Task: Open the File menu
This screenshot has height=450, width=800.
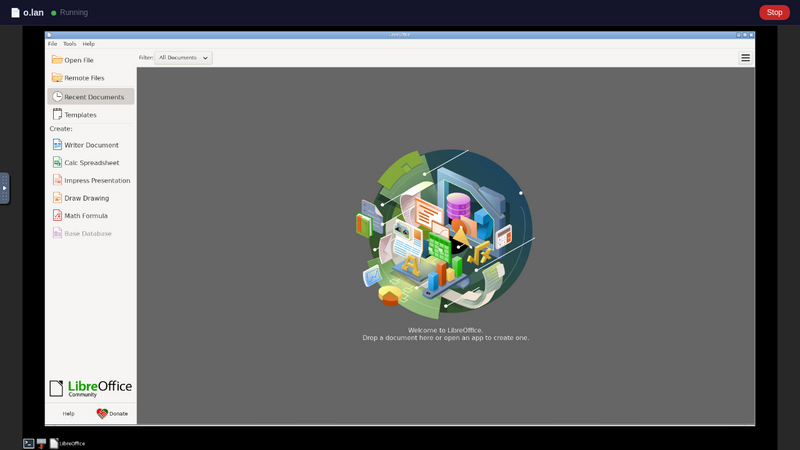Action: [x=53, y=44]
